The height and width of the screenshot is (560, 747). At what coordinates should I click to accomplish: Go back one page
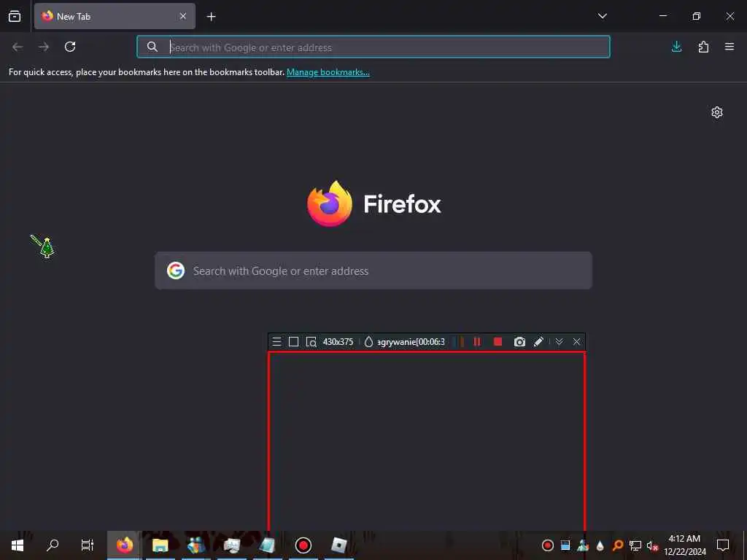(18, 47)
